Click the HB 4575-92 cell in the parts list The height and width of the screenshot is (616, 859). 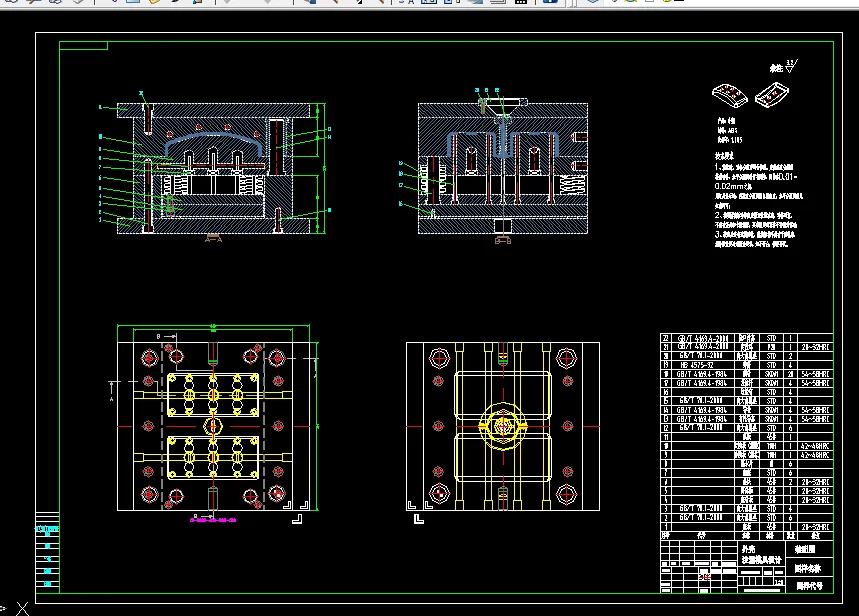click(702, 364)
